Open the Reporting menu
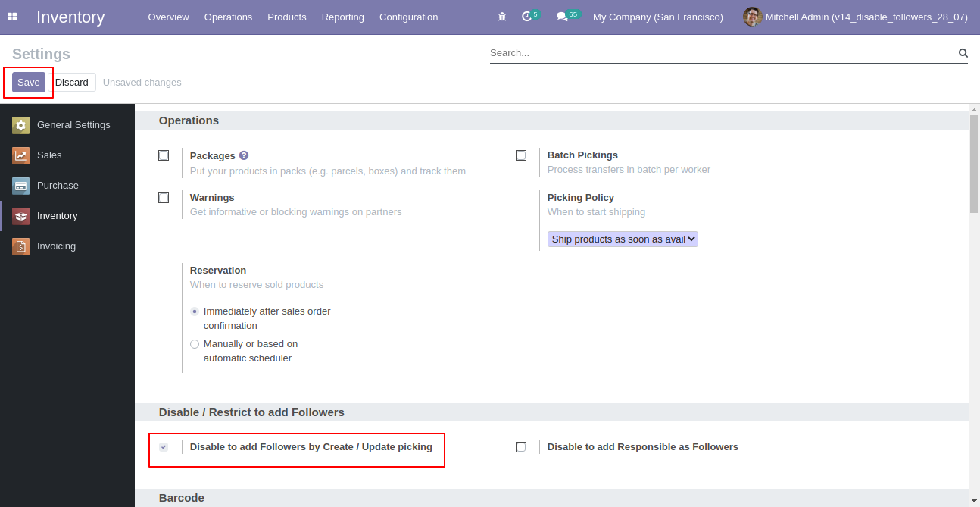The width and height of the screenshot is (980, 507). (342, 17)
